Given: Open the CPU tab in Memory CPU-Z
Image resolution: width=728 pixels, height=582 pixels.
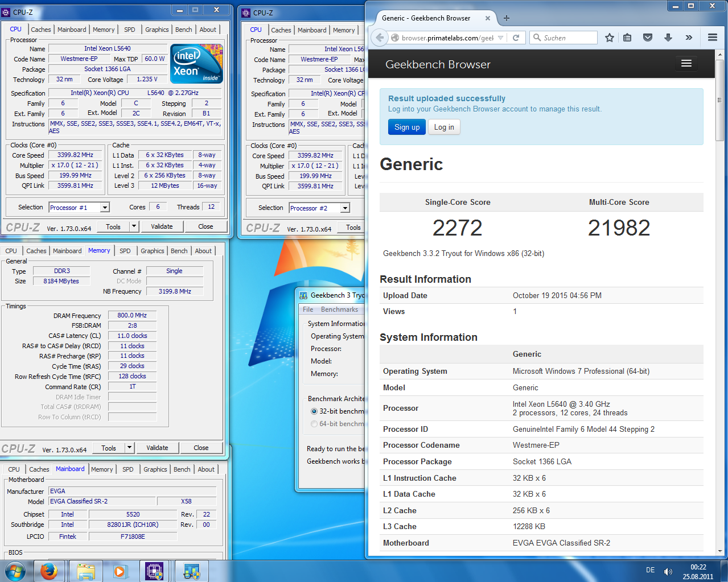Looking at the screenshot, I should coord(11,251).
